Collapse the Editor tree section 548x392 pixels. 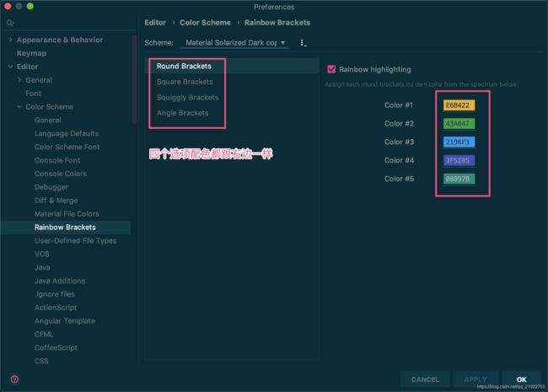(10, 67)
